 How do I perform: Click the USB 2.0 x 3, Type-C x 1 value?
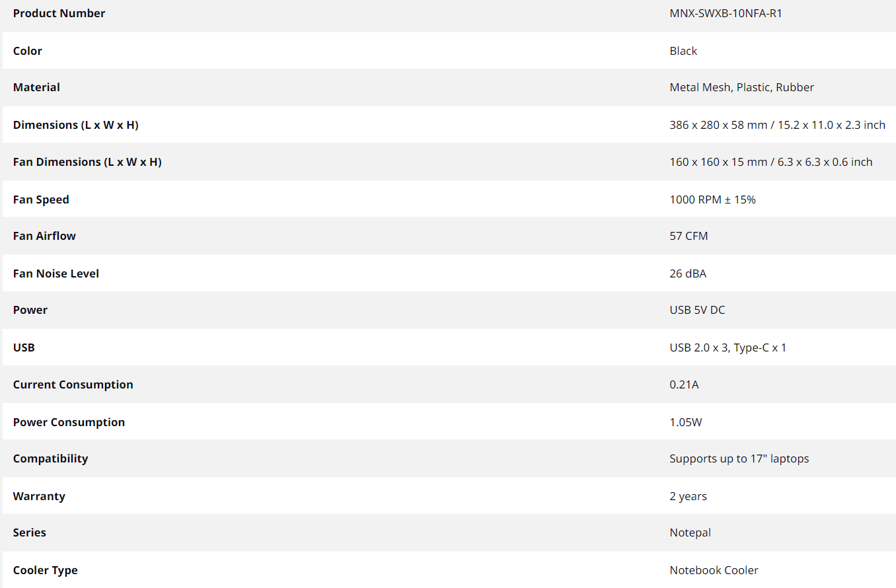728,348
